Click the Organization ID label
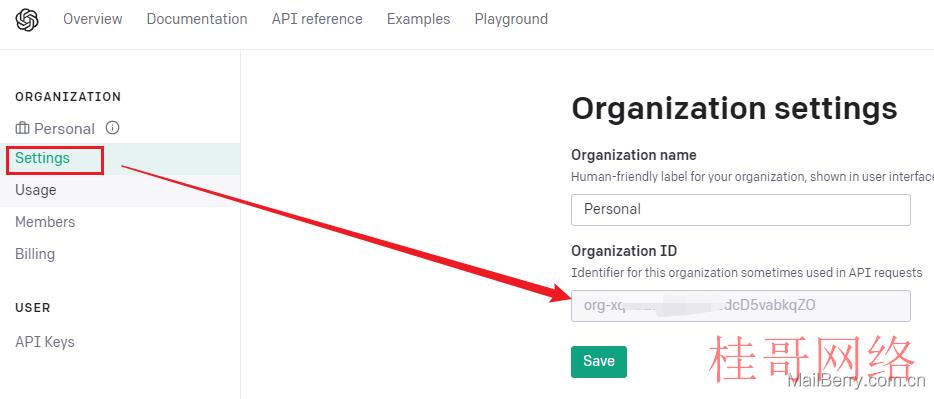The height and width of the screenshot is (399, 934). (x=624, y=251)
